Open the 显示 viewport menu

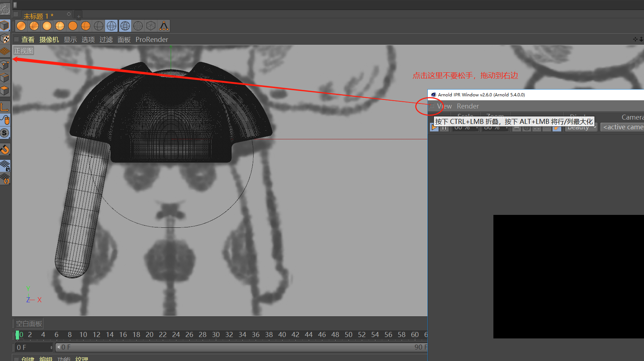[x=70, y=39]
